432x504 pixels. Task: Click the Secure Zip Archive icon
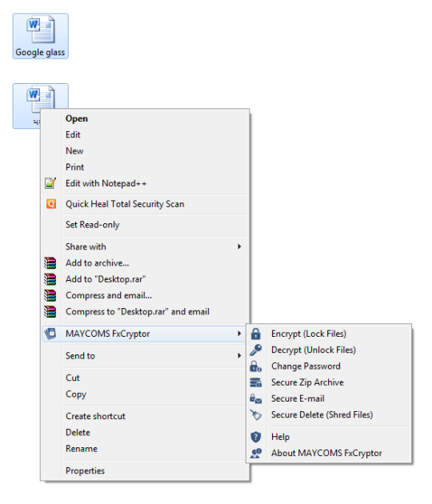coord(256,382)
